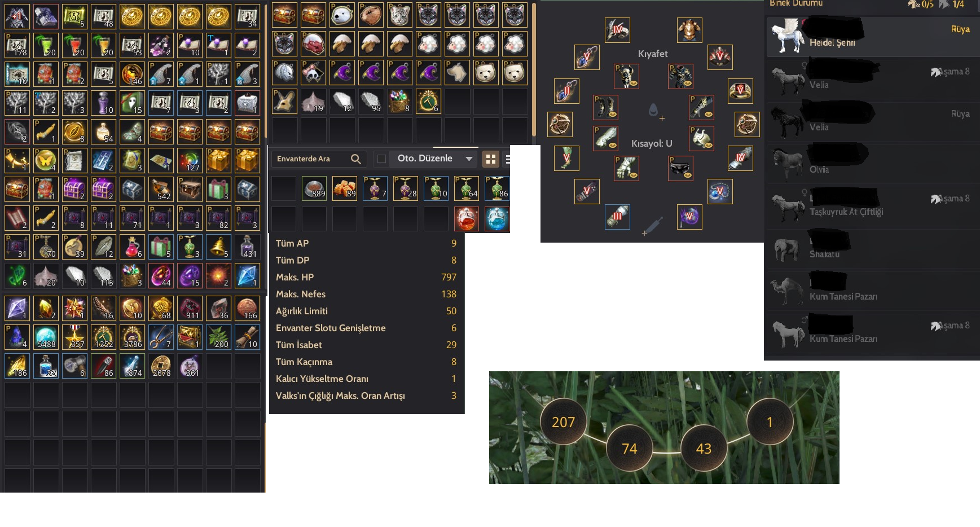
Task: Click the pet feed bowl stack 889
Action: coord(314,188)
